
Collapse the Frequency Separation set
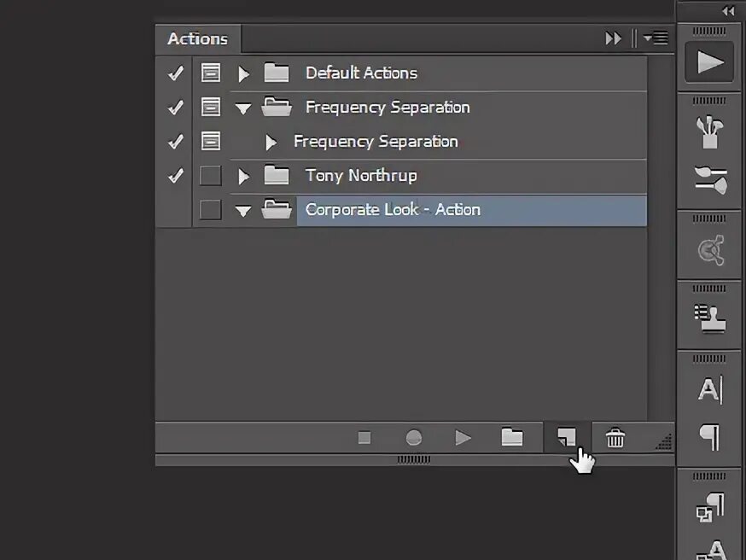coord(243,108)
